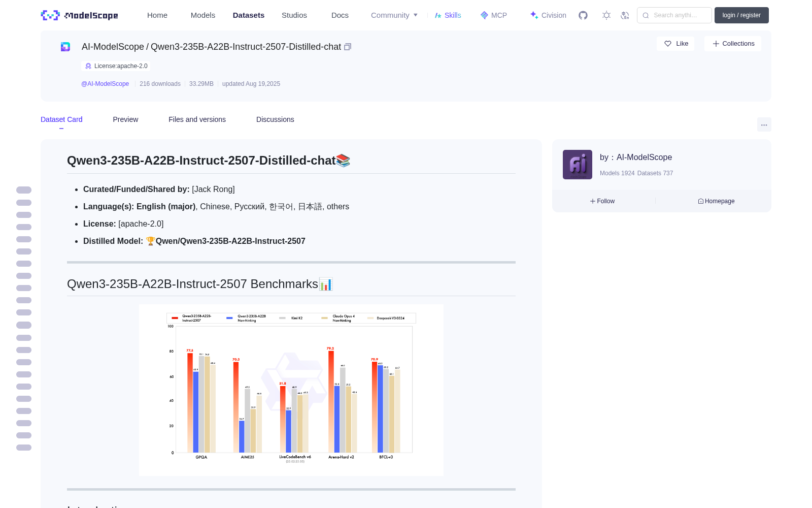Viewport: 812px width, 508px height.
Task: Like this dataset
Action: point(676,44)
